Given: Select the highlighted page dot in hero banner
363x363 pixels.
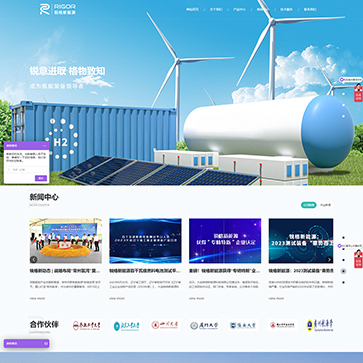Looking at the screenshot, I should [x=343, y=71].
